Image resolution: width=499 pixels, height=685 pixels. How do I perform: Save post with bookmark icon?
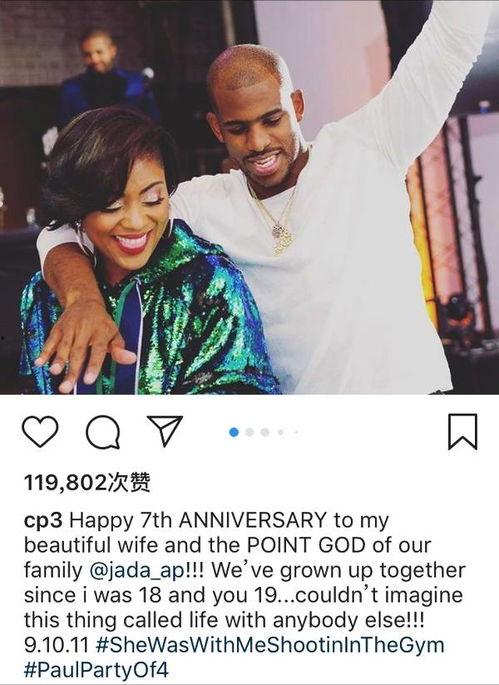point(462,432)
